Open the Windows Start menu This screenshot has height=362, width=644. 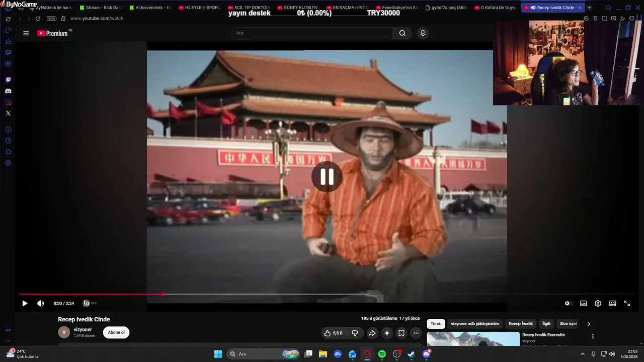pyautogui.click(x=218, y=354)
